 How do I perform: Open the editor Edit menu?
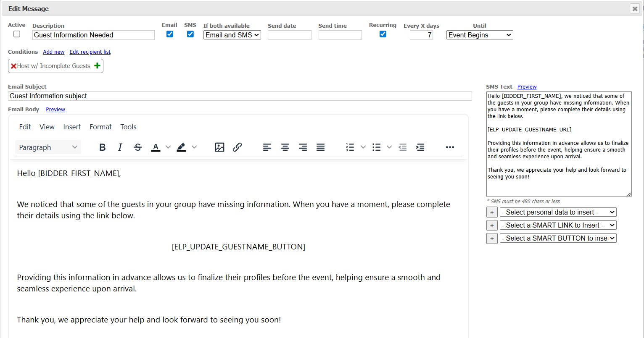point(25,127)
